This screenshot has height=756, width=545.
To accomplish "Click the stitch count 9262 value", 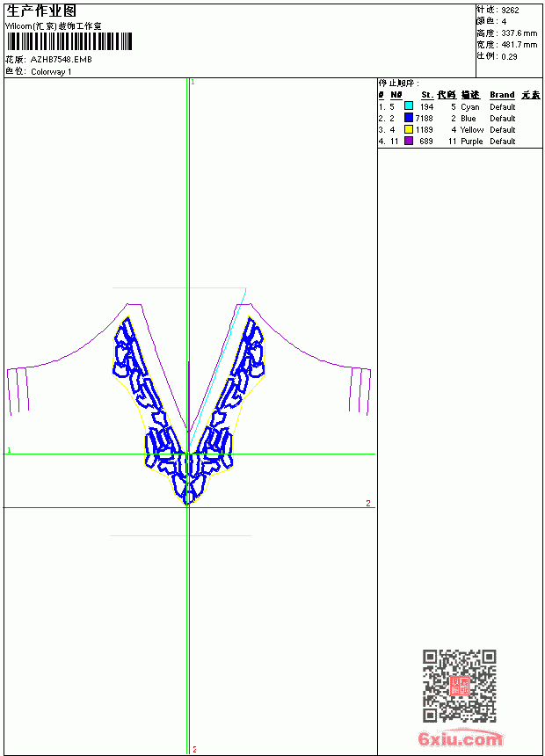I will (510, 11).
